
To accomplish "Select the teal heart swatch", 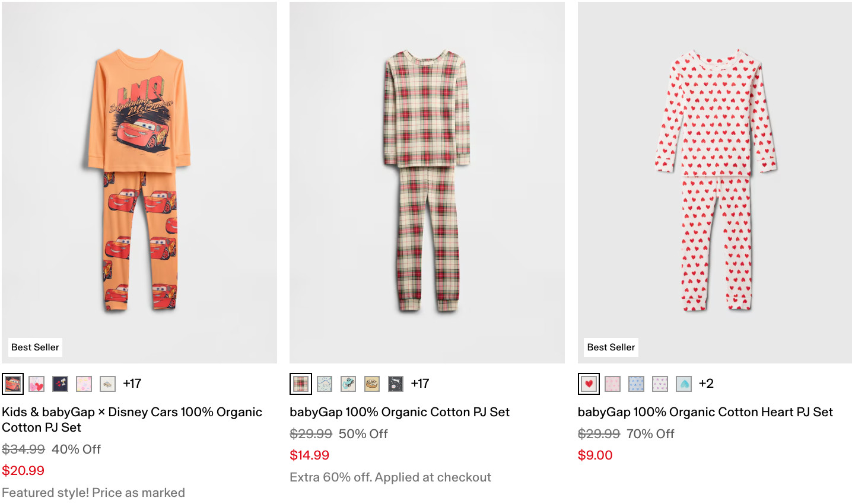I will point(683,384).
